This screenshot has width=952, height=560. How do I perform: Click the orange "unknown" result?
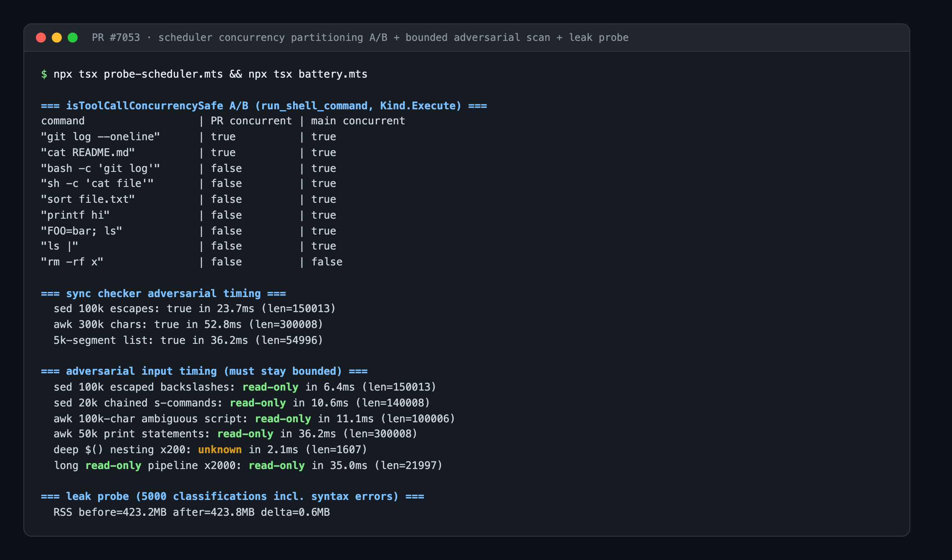point(220,450)
